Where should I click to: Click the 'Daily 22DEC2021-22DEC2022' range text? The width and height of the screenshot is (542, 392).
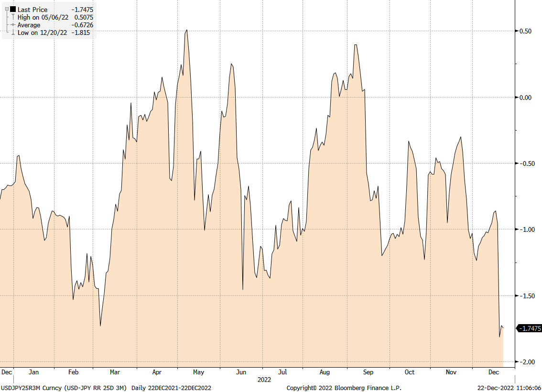point(171,388)
